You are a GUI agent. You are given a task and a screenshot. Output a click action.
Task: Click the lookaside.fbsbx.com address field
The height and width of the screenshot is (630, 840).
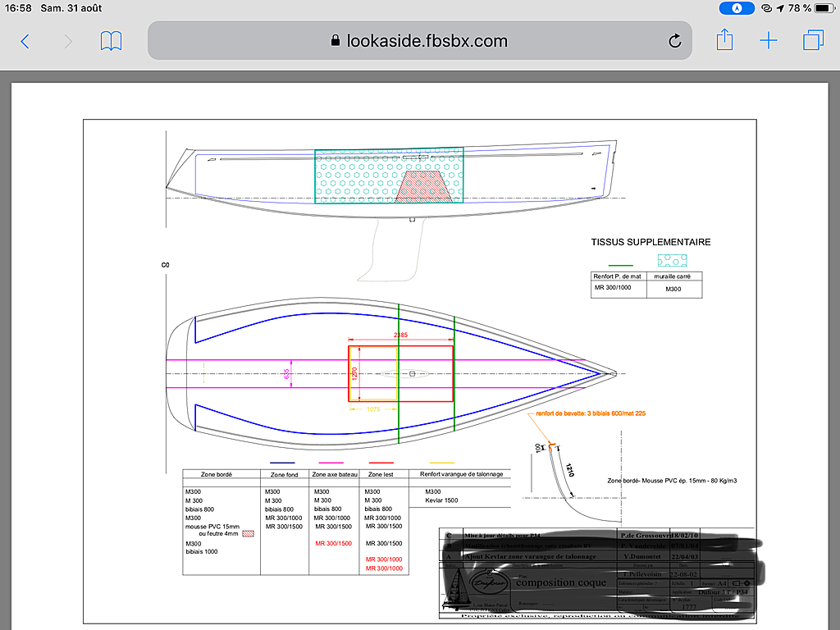pos(419,41)
